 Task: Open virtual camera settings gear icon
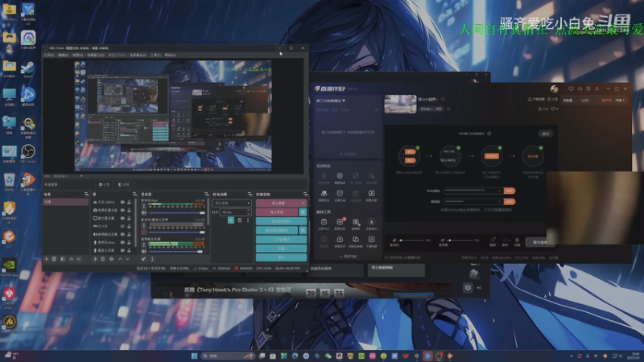303,230
